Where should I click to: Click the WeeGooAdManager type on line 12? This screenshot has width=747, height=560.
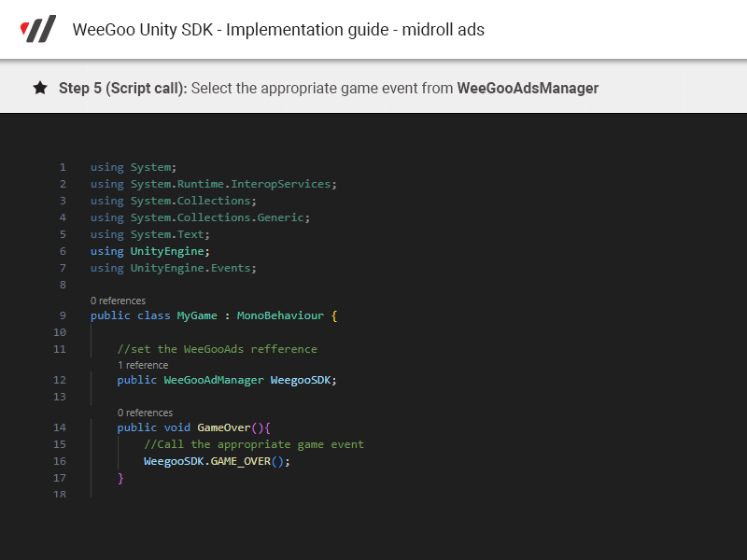point(214,380)
